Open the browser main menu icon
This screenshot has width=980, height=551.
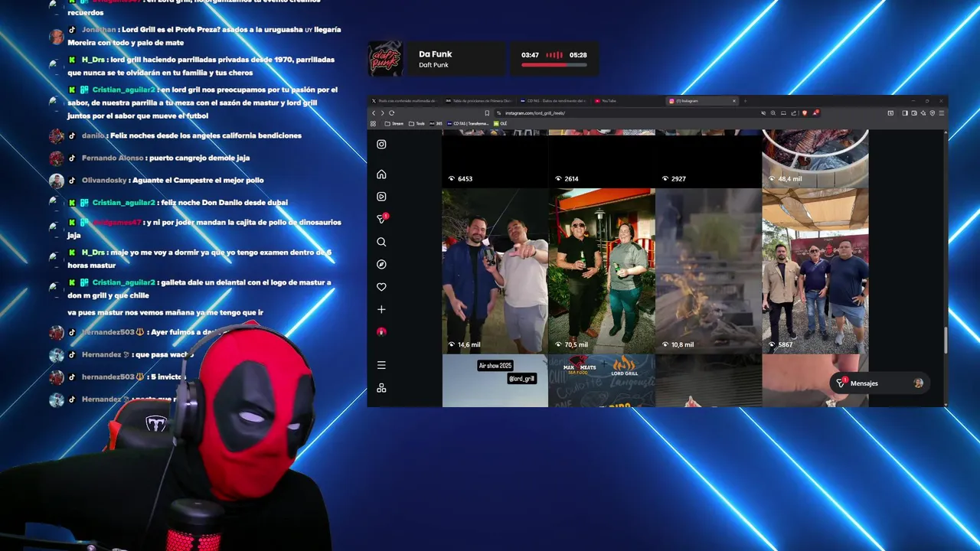942,113
